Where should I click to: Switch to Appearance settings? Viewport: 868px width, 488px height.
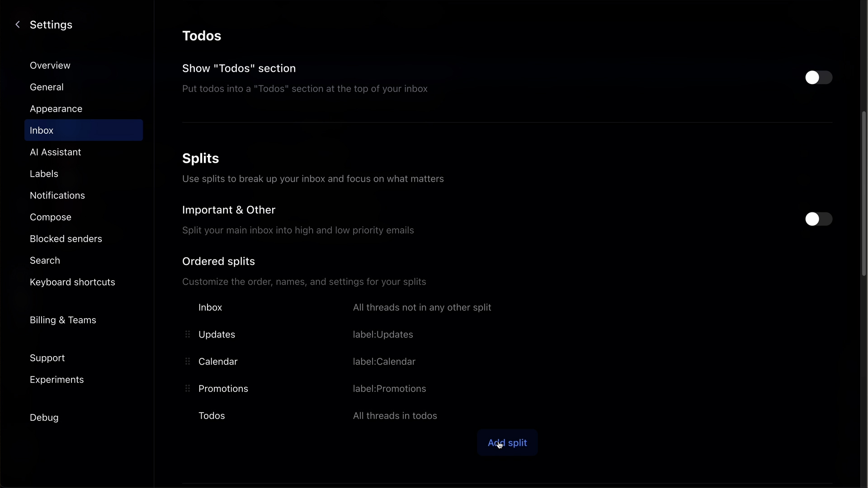point(56,108)
